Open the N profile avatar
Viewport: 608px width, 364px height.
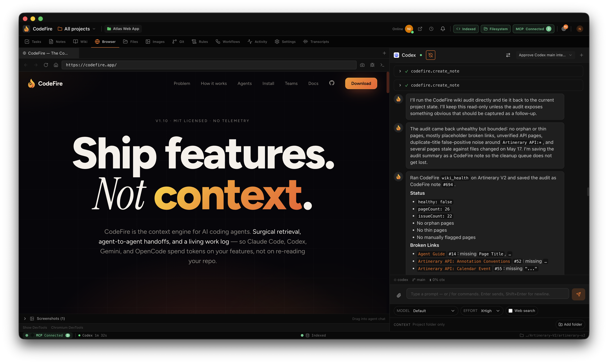point(580,29)
